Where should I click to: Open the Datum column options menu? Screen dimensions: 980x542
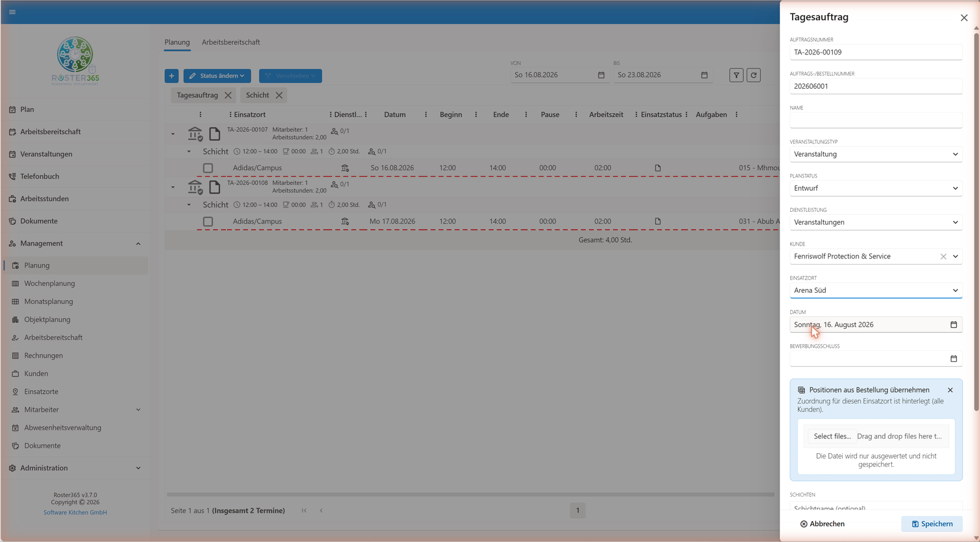426,115
